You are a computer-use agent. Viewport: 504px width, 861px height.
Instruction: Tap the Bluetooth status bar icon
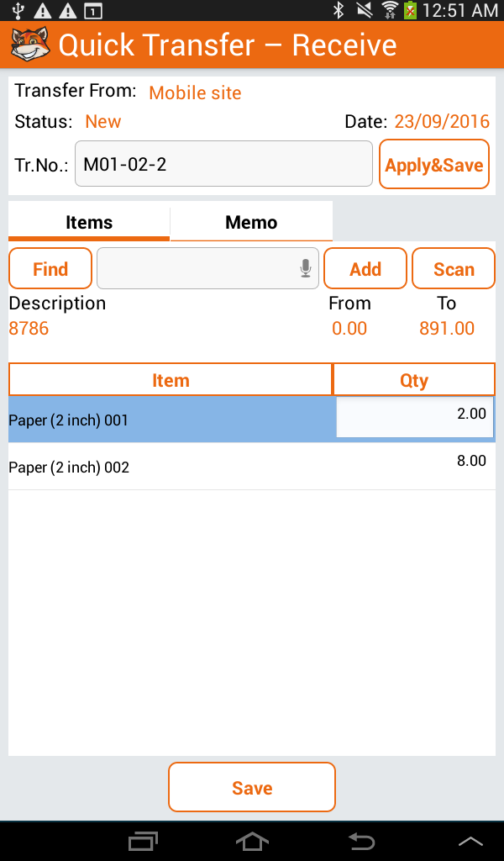[x=339, y=11]
